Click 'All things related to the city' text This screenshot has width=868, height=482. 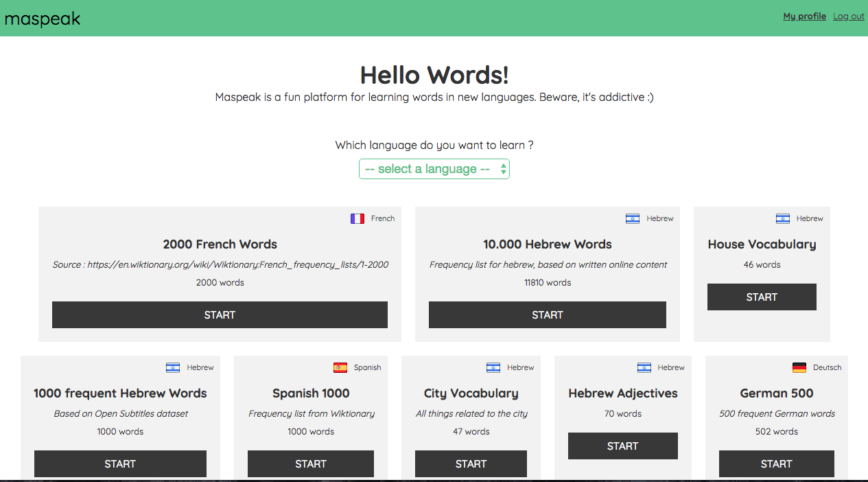point(471,413)
